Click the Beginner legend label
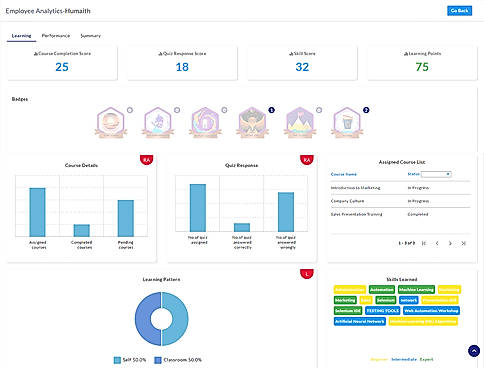This screenshot has width=484, height=368. tap(379, 359)
